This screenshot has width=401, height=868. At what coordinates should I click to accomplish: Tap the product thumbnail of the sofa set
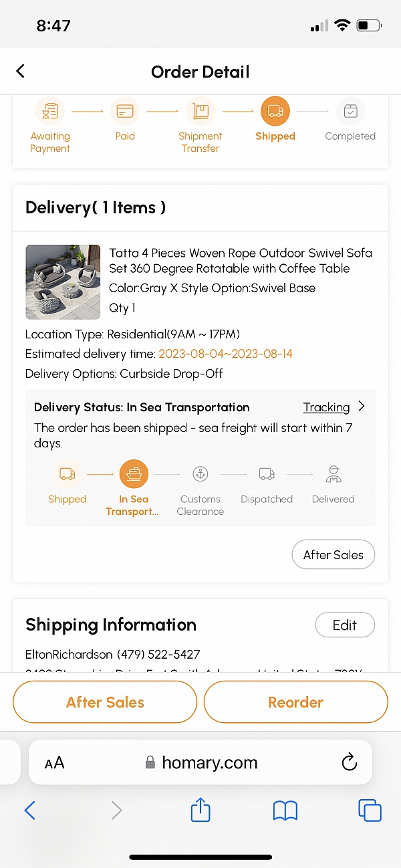[63, 282]
